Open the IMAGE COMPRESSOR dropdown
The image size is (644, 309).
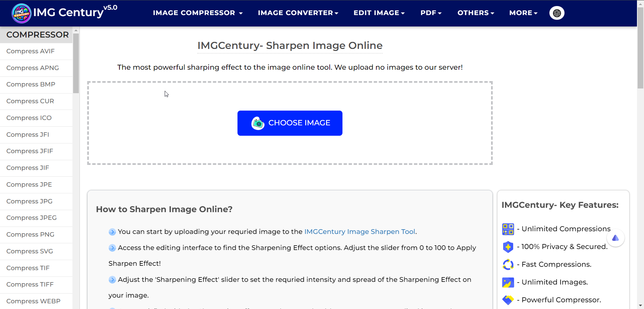click(x=198, y=13)
